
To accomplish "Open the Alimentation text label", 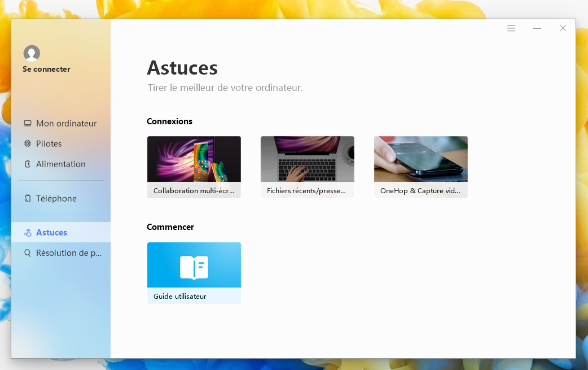I will tap(61, 164).
